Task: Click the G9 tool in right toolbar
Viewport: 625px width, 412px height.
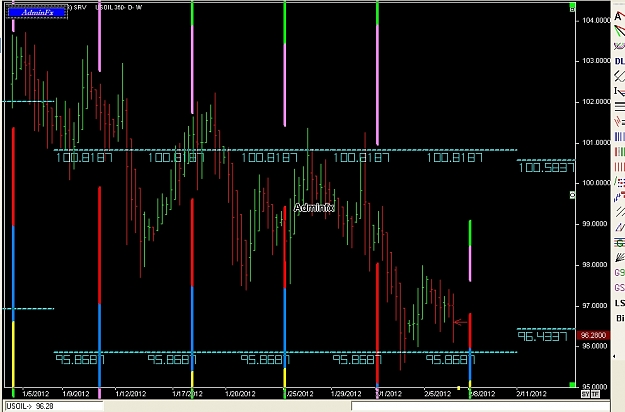Action: click(x=619, y=273)
